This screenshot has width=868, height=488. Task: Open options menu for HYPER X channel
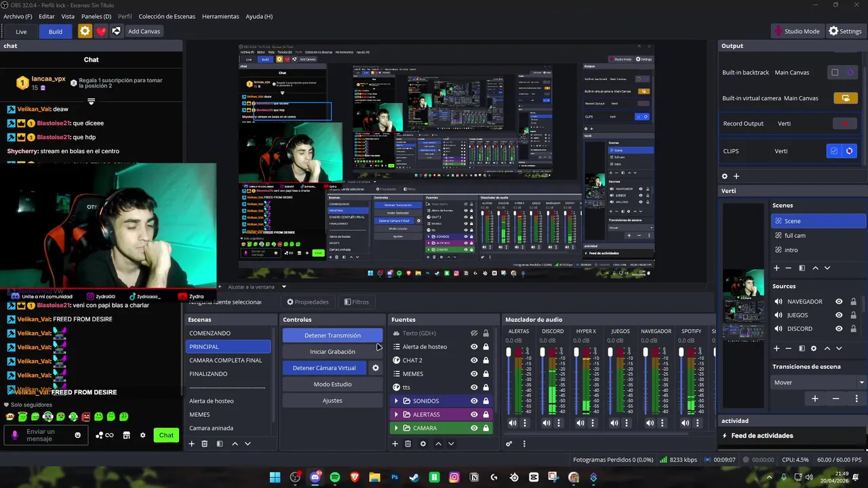point(593,423)
